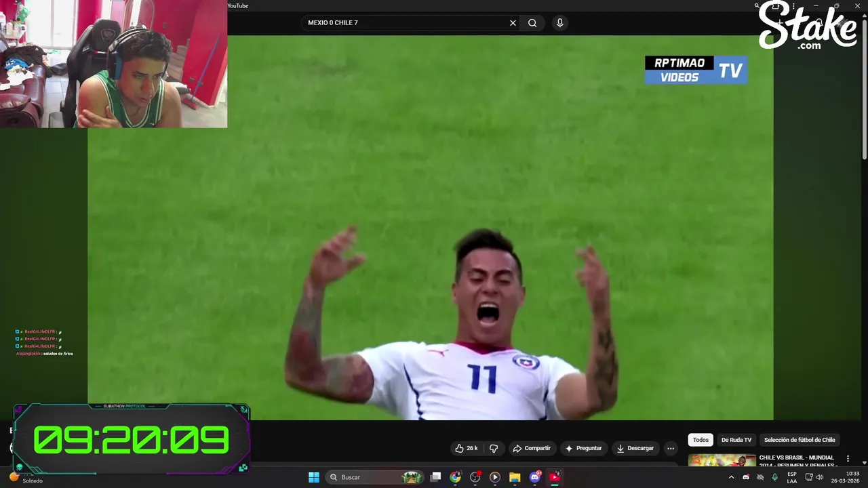Open Task View on the taskbar

coord(436,477)
